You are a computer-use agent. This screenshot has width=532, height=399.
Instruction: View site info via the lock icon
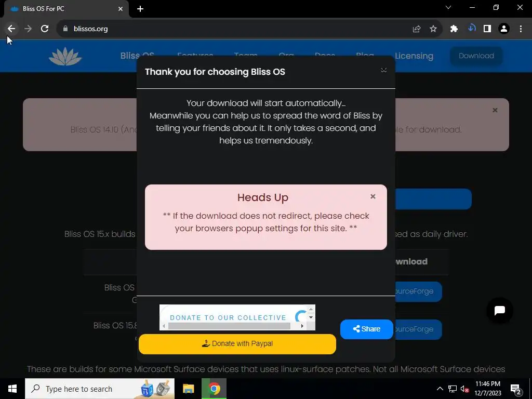pos(65,29)
